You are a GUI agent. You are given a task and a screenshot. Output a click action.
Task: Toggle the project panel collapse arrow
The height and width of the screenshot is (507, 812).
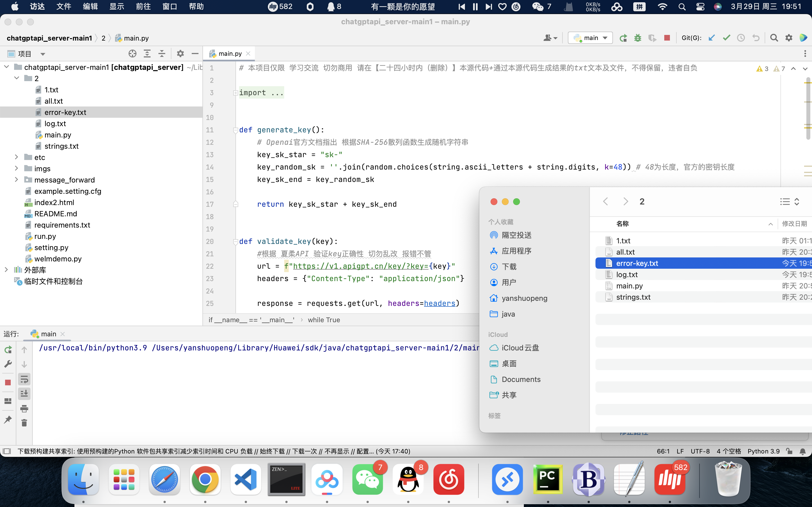(x=196, y=53)
